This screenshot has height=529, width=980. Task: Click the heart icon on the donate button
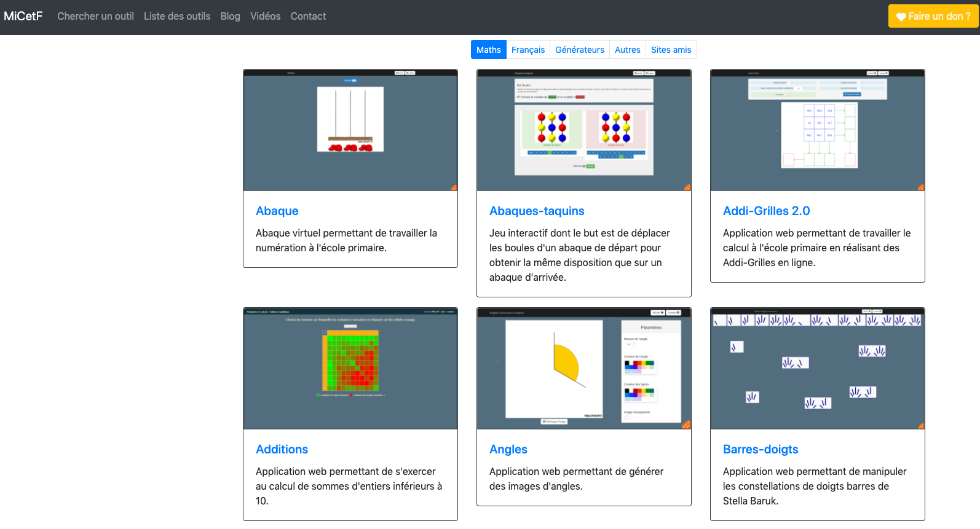(x=901, y=17)
